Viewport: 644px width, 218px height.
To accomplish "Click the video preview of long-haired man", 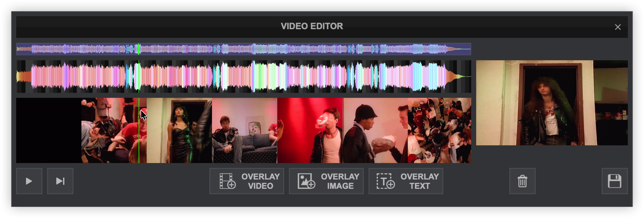I will 552,102.
